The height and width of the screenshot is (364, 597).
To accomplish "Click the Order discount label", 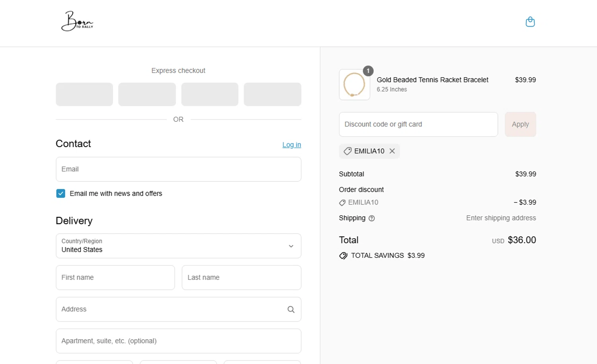I will (361, 190).
